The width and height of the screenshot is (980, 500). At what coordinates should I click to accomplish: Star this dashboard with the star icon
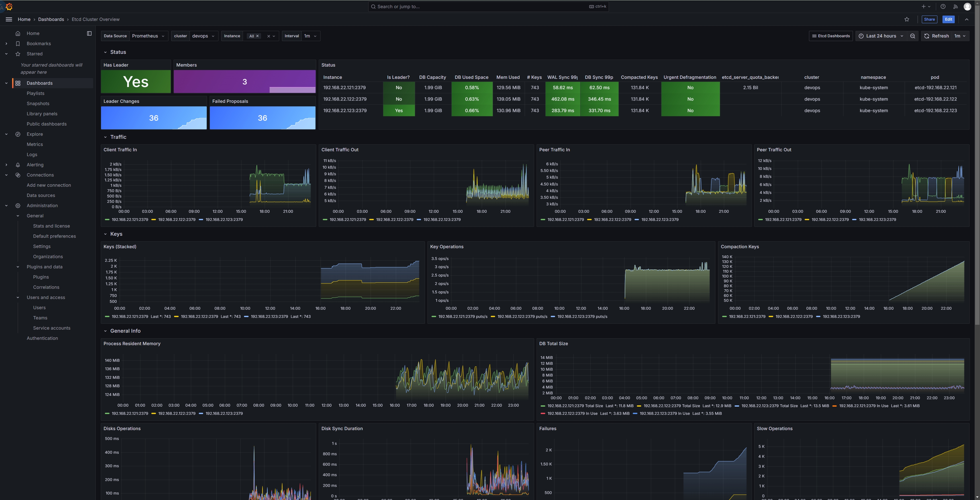907,19
